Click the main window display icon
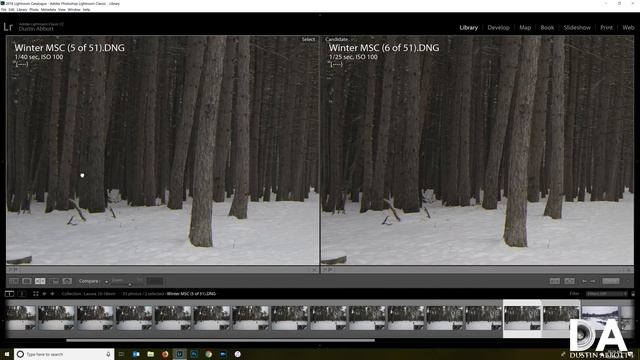The height and width of the screenshot is (360, 640). point(9,294)
